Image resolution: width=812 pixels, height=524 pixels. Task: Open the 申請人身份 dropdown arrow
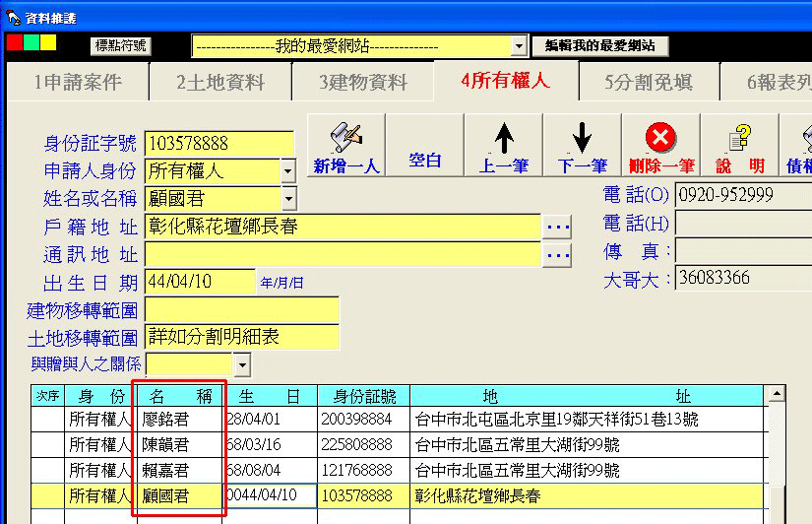287,171
